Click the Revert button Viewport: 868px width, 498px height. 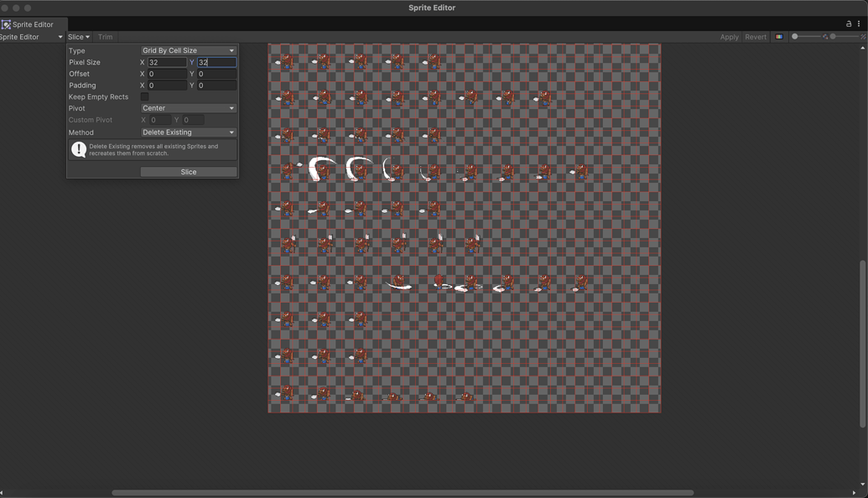[755, 36]
